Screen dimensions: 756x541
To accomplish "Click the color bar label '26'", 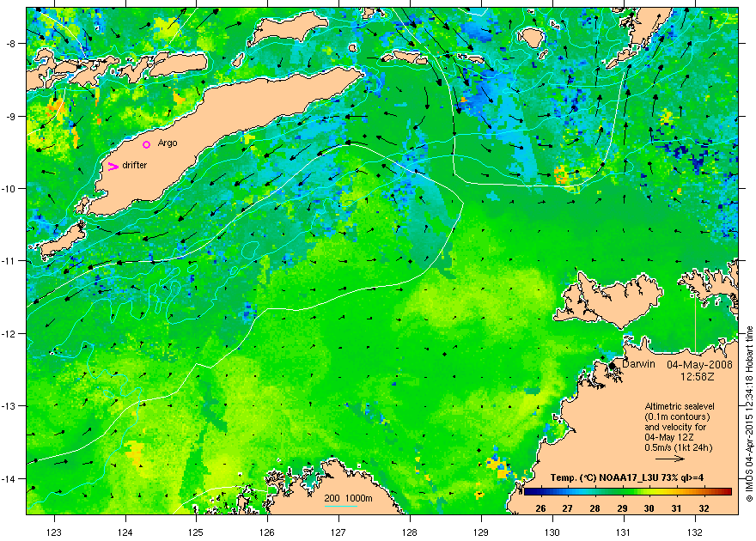I will 540,508.
